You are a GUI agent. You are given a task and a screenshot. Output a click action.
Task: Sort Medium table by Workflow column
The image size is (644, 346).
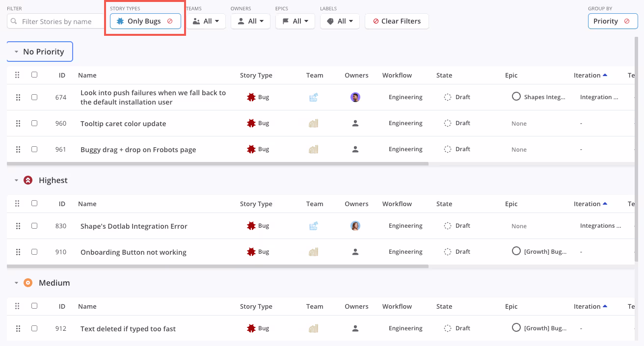pyautogui.click(x=397, y=306)
